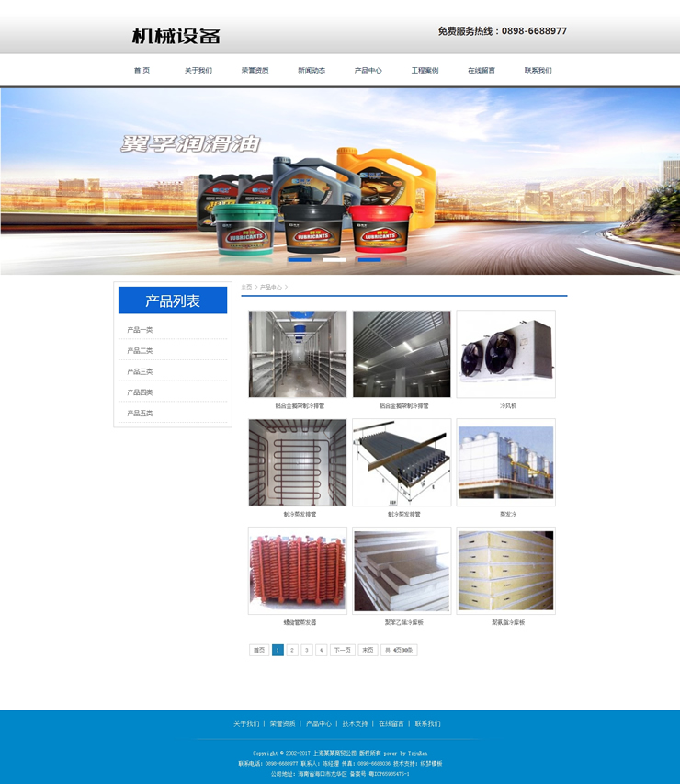The height and width of the screenshot is (784, 680).
Task: Open the 聚苯乙烯冷库板 product image
Action: 402,570
